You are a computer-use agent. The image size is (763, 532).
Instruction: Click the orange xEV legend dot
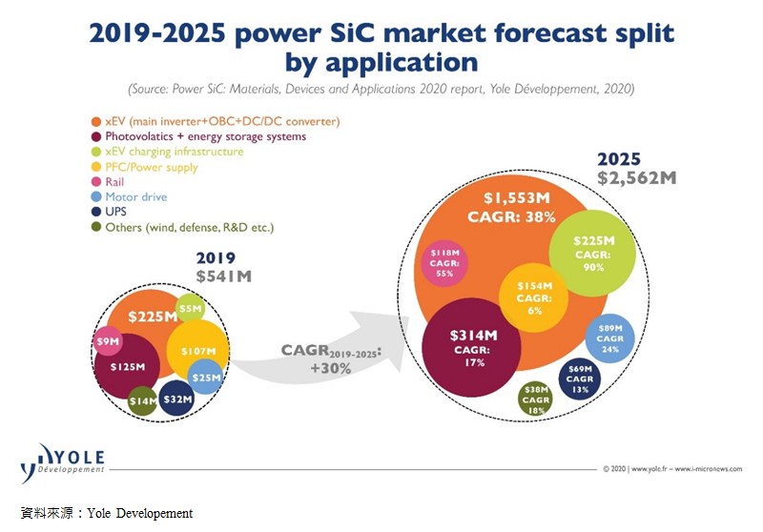tap(95, 121)
